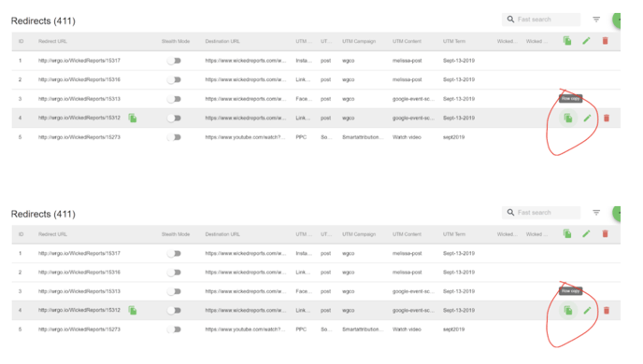Focus the Fast search field above the upper table
Image resolution: width=643 pixels, height=364 pixels.
point(541,20)
